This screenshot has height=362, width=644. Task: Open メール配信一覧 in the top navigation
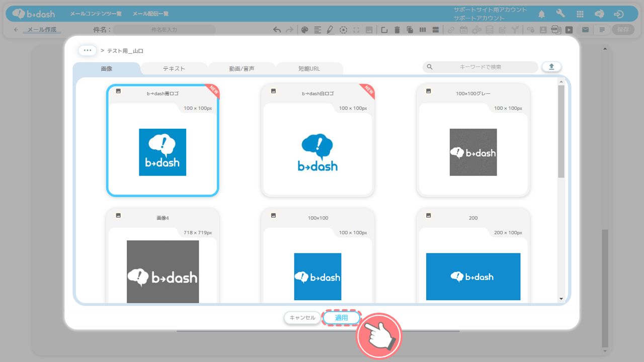(x=150, y=14)
